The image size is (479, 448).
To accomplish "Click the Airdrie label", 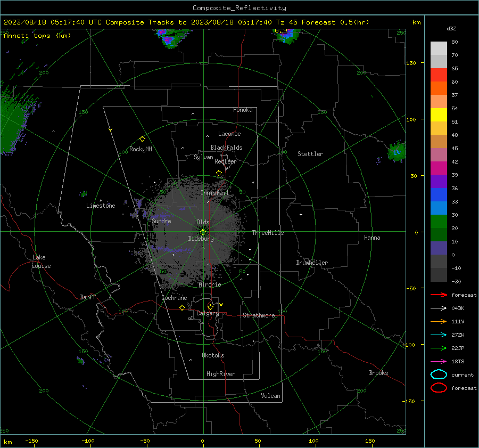I will [210, 284].
